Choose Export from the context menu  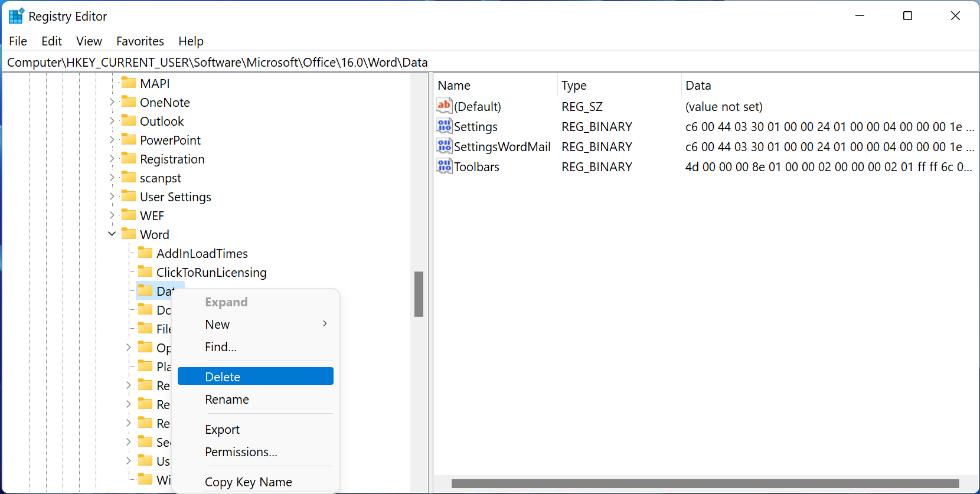[x=256, y=430]
